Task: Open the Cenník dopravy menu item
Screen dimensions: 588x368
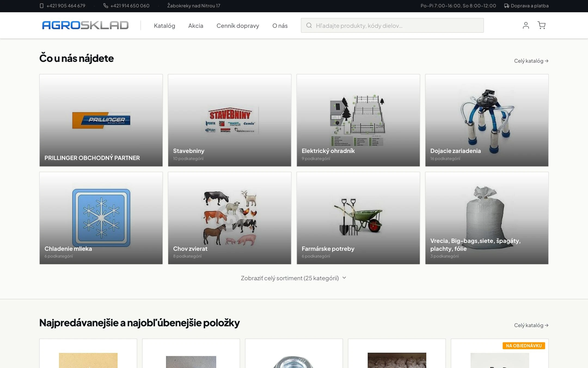Action: click(x=238, y=26)
